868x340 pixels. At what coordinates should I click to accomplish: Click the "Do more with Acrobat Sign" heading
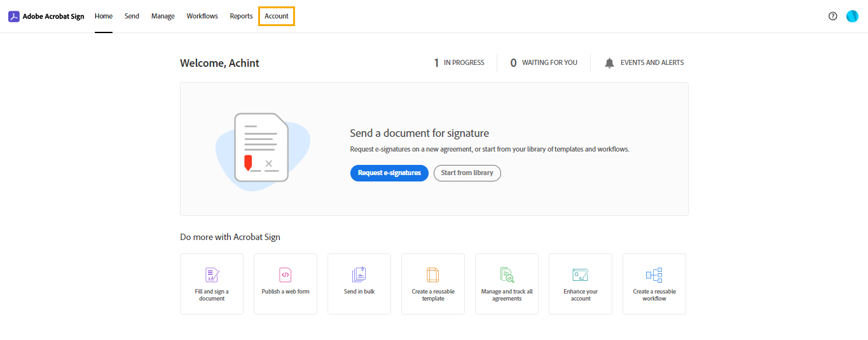click(230, 237)
